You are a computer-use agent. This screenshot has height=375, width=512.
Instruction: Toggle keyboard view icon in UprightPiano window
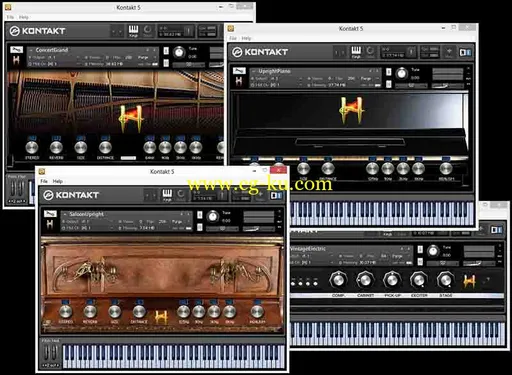(356, 52)
